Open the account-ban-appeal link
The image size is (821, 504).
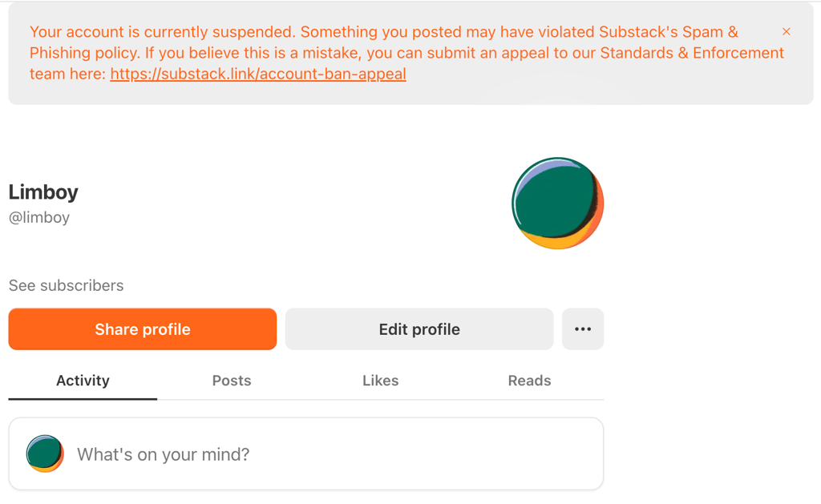tap(258, 74)
